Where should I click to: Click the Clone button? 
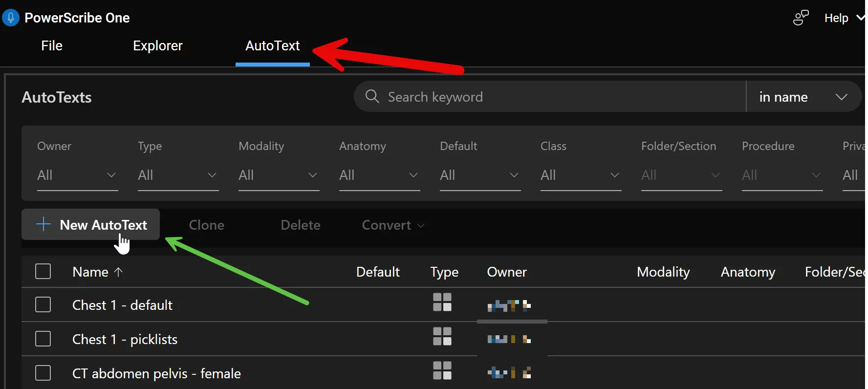pyautogui.click(x=206, y=225)
